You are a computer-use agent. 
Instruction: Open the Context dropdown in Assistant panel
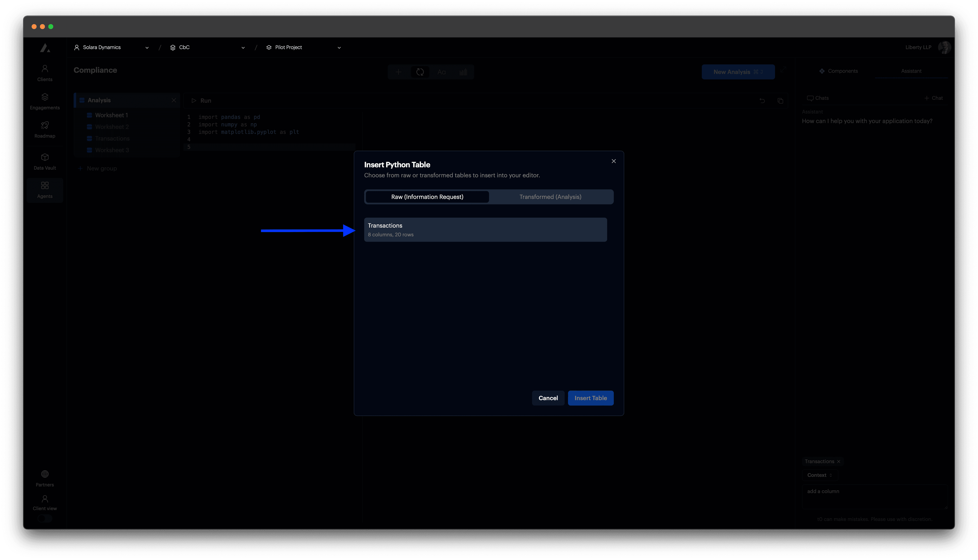click(820, 475)
